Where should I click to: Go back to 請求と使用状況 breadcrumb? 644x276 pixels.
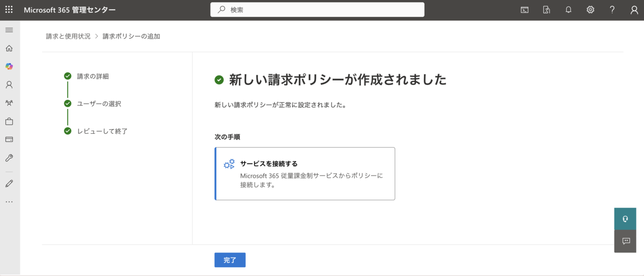click(x=68, y=37)
